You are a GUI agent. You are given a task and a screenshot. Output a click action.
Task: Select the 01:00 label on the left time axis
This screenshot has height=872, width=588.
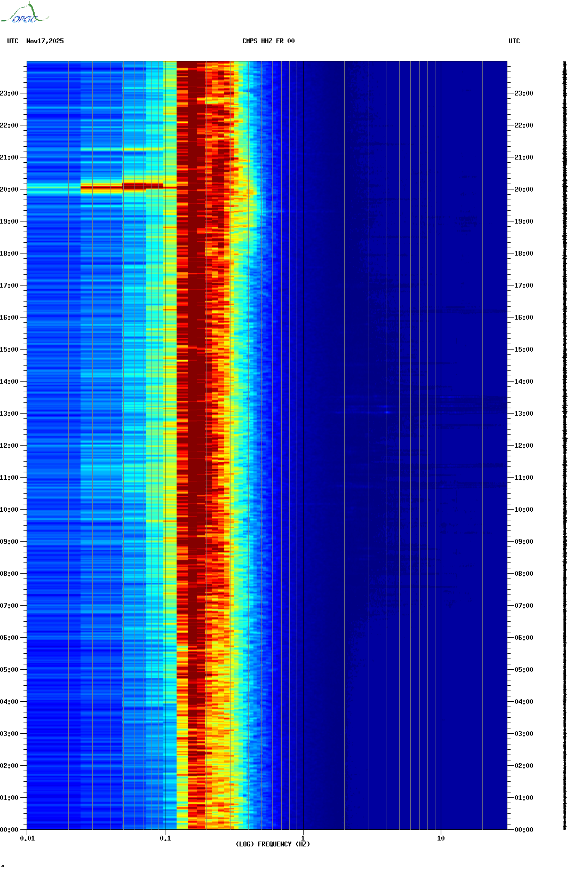coord(9,798)
